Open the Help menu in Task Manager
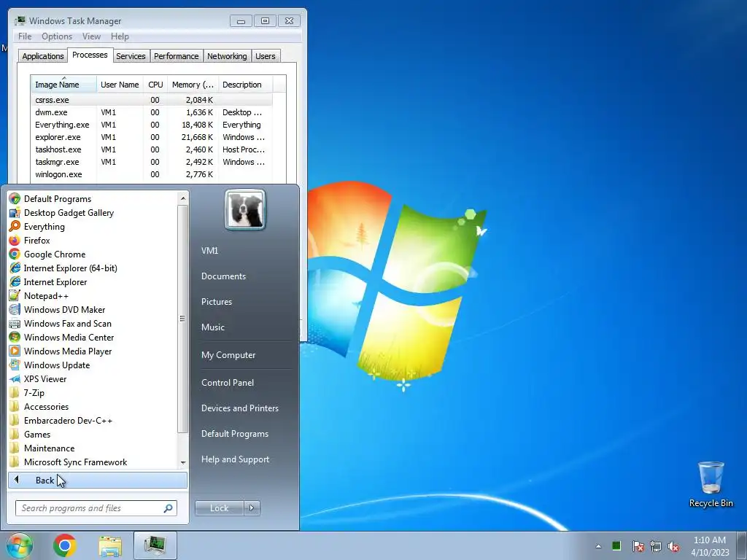 (x=120, y=36)
